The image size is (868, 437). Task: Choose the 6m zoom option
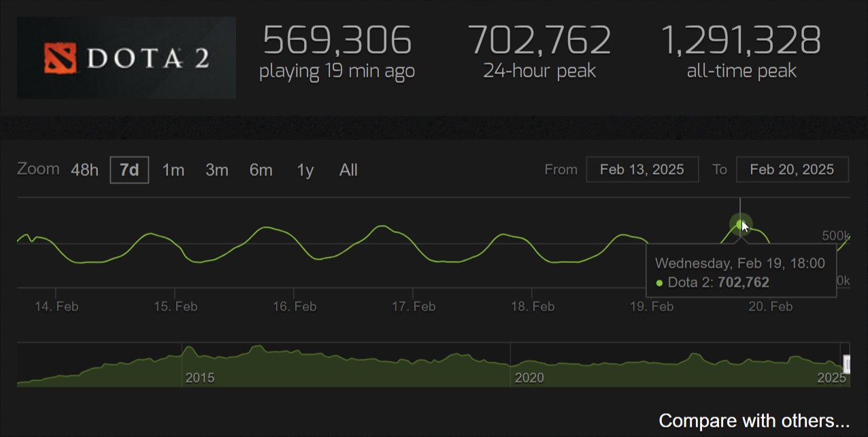point(261,170)
